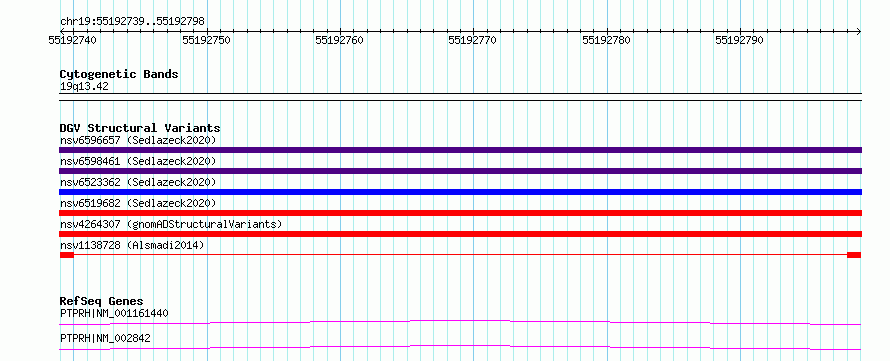Click ruler coordinate 55192780
The width and height of the screenshot is (890, 361).
tap(606, 40)
